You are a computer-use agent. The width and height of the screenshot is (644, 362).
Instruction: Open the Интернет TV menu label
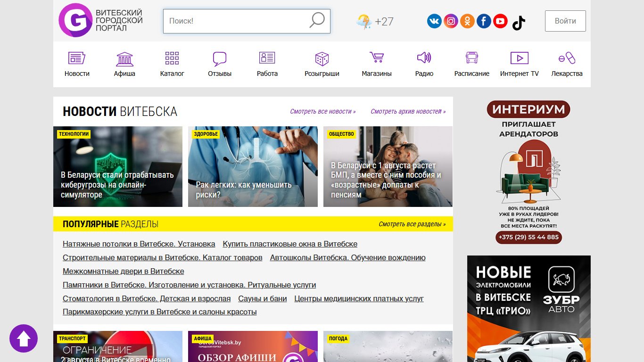[x=520, y=74]
